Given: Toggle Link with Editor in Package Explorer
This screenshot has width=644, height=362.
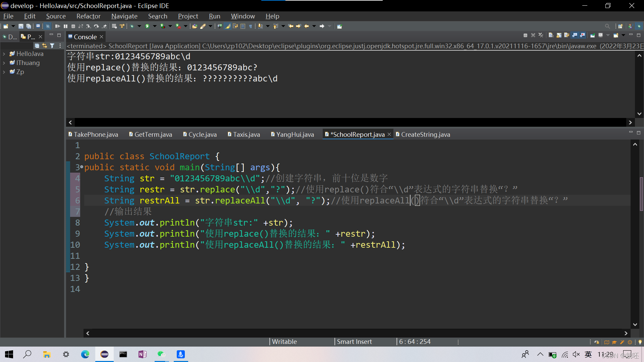Looking at the screenshot, I should (44, 46).
